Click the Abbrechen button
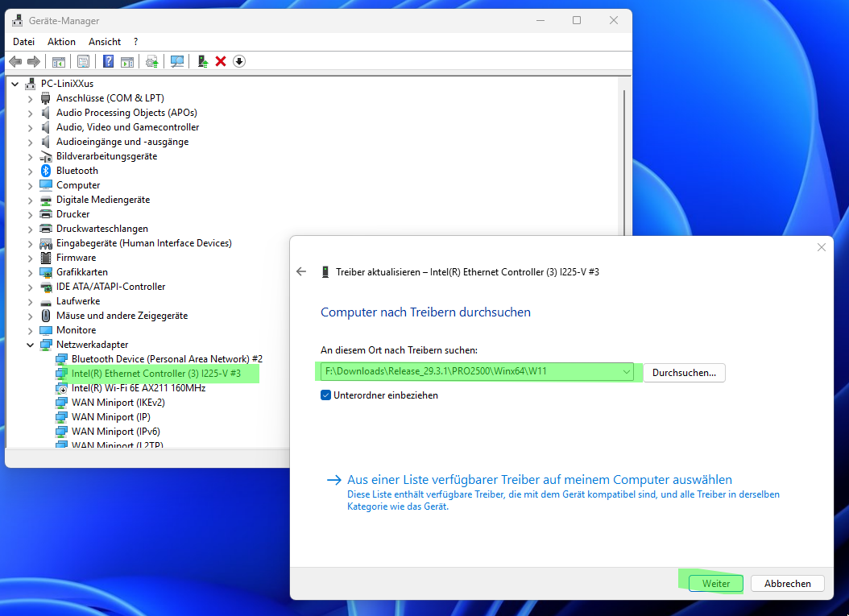Screen dimensions: 849x616 point(787,584)
